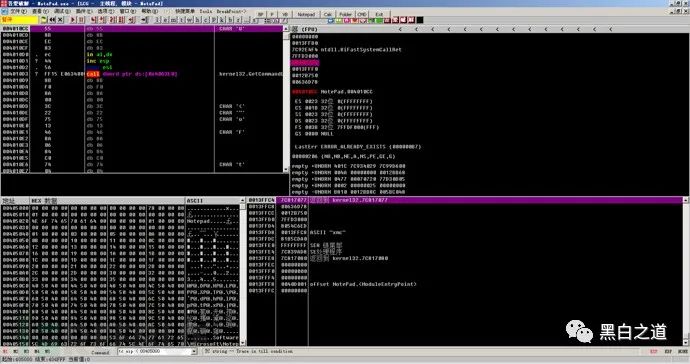Open Call stack with 'k' button
This screenshot has width=690, height=364.
[x=222, y=20]
